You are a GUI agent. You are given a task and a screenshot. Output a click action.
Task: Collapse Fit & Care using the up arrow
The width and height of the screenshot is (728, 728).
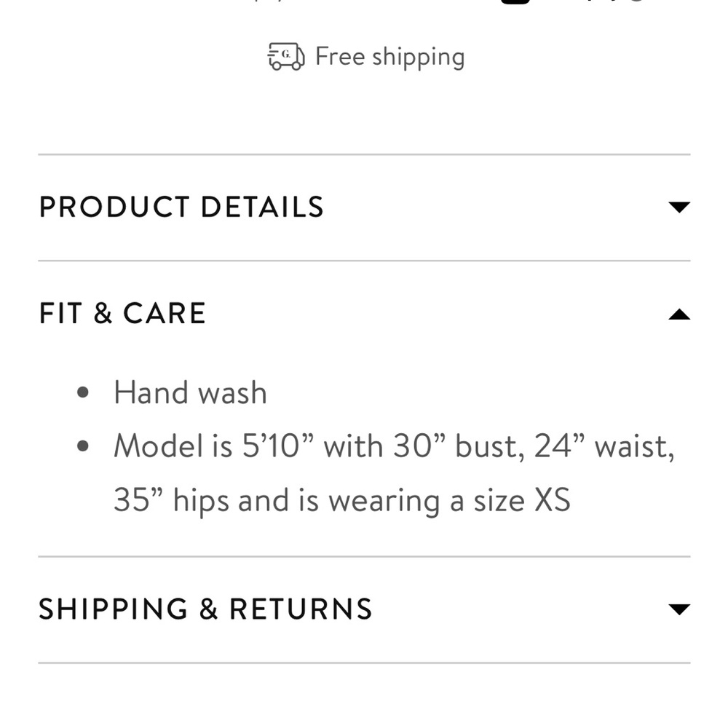(678, 314)
